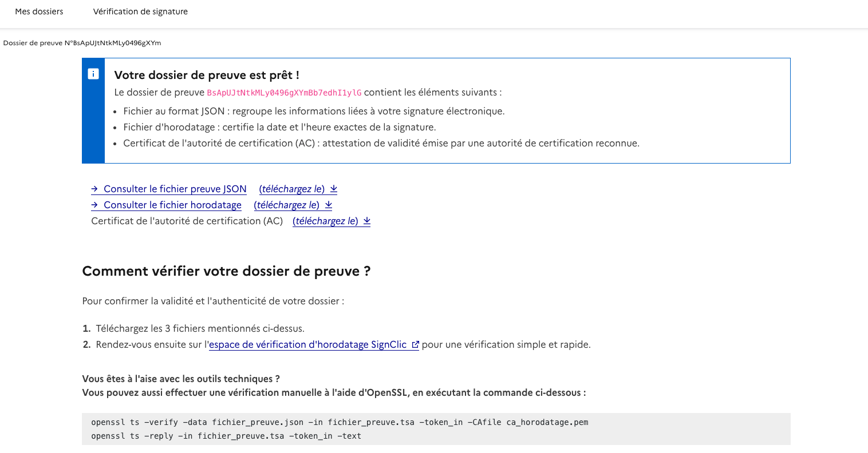Click the arrow icon before Consulter preuve JSON
868x453 pixels.
pos(95,189)
